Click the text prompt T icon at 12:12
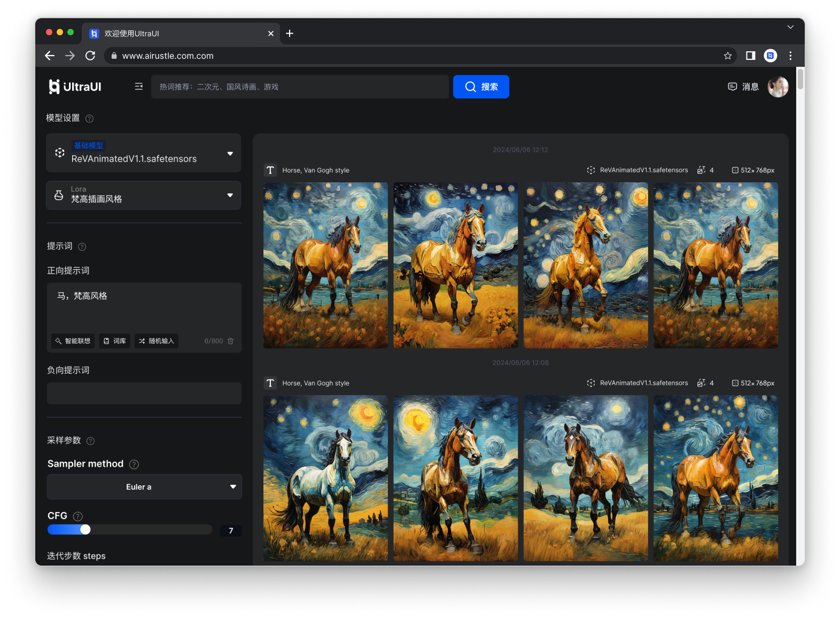Screen dimensions: 840x618 [270, 170]
